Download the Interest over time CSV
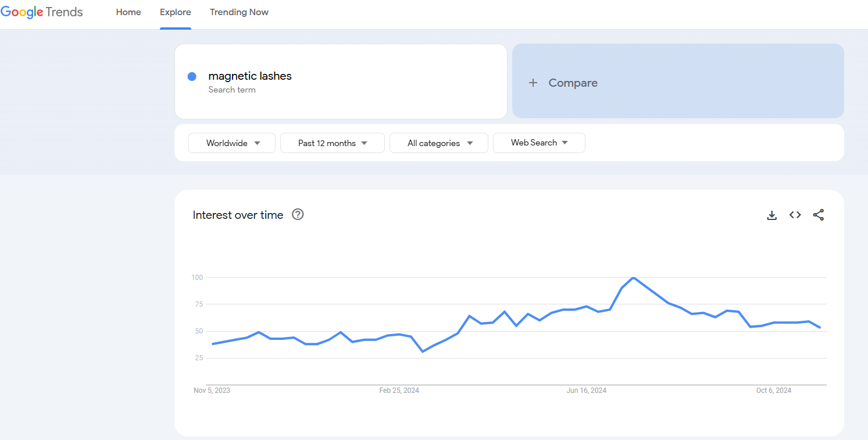Viewport: 868px width, 440px height. click(x=772, y=215)
